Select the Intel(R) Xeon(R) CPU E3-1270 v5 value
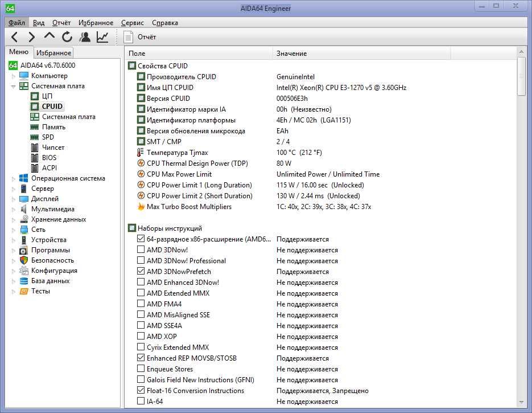 pyautogui.click(x=341, y=88)
